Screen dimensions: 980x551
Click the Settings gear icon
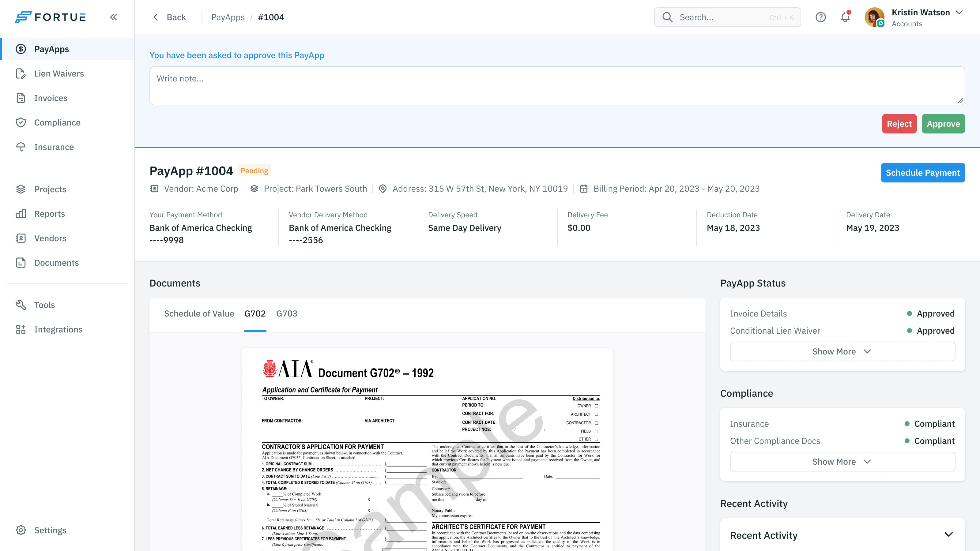tap(21, 530)
